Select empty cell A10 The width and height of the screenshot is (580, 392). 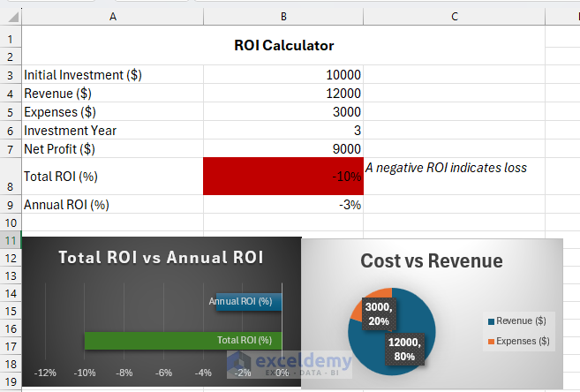tap(112, 222)
